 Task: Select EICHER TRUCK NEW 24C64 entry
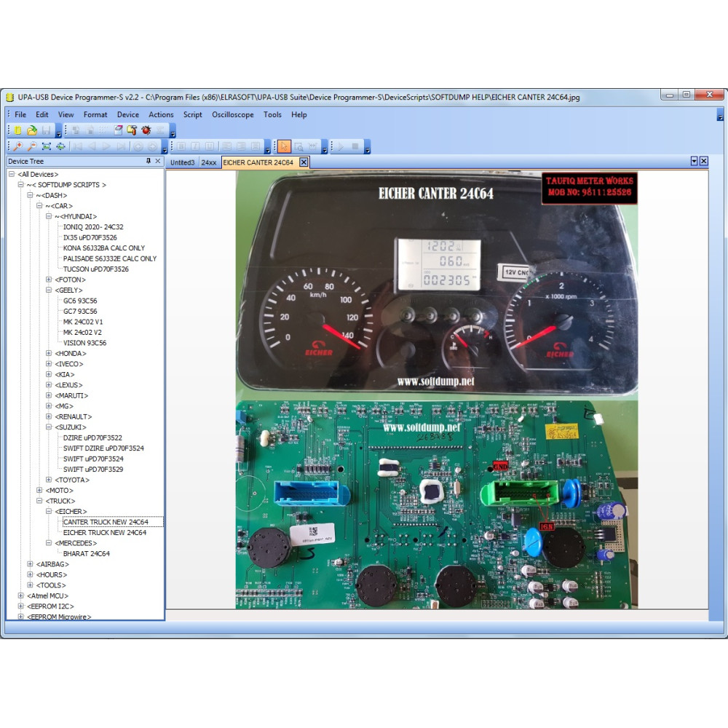coord(104,533)
